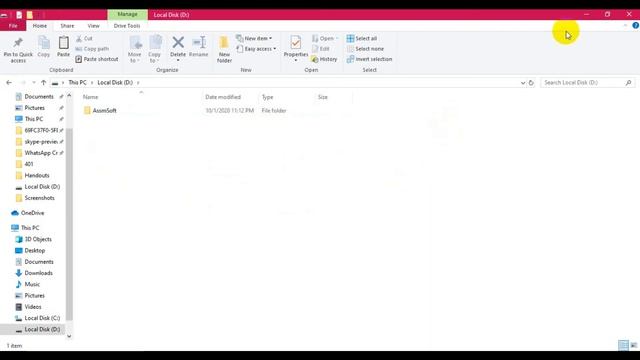Sort by Name column header
This screenshot has height=360, width=640.
click(x=91, y=97)
